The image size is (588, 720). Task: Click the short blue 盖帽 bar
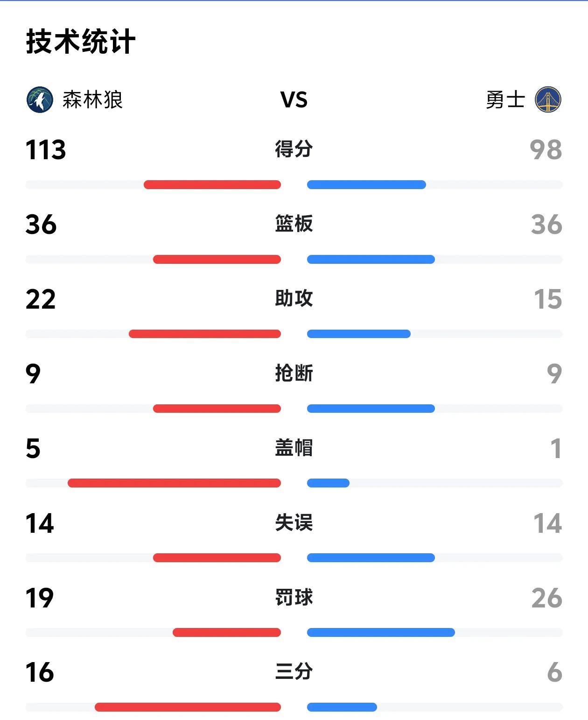pos(328,483)
